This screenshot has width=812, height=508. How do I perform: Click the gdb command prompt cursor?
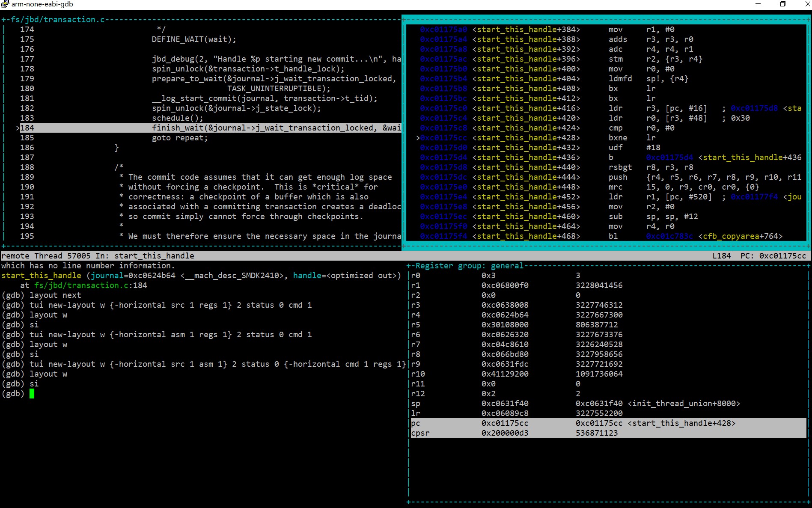point(32,394)
